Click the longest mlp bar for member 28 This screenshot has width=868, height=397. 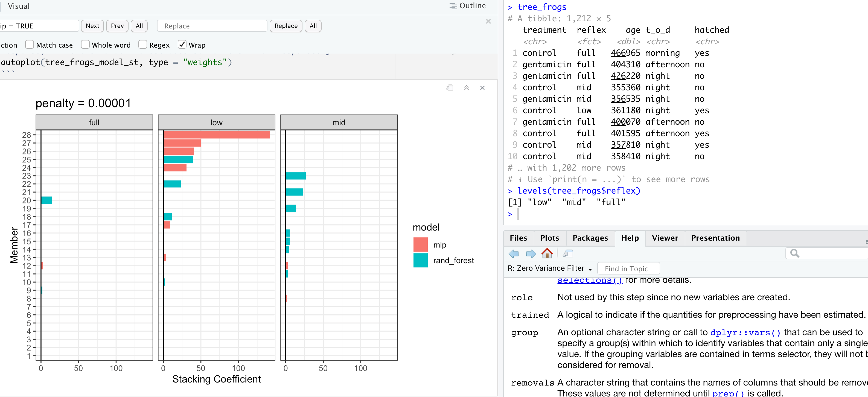click(x=217, y=135)
